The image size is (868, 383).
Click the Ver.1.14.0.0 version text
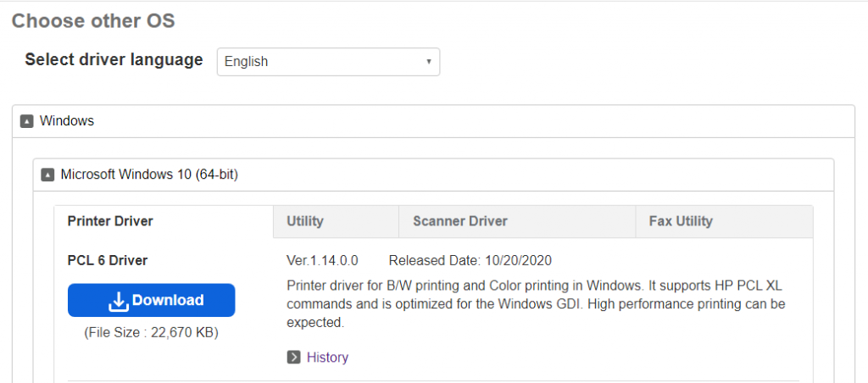pos(322,260)
